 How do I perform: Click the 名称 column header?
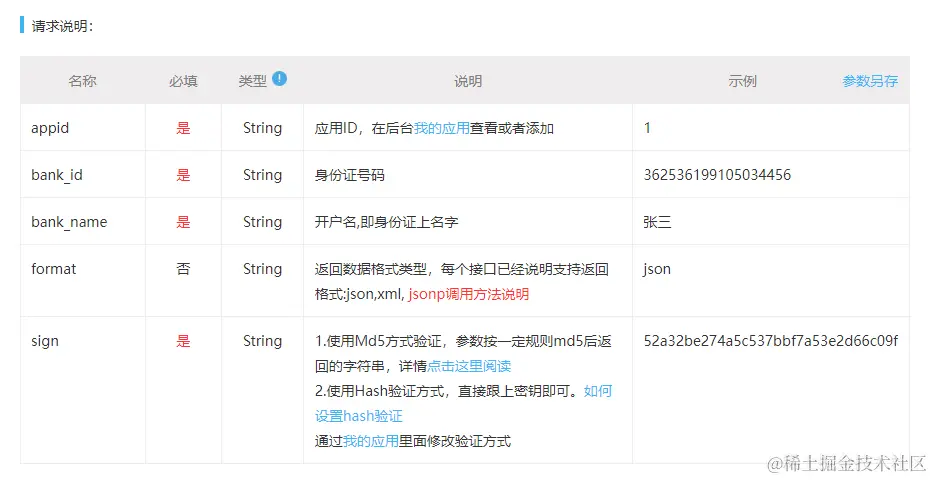point(82,81)
